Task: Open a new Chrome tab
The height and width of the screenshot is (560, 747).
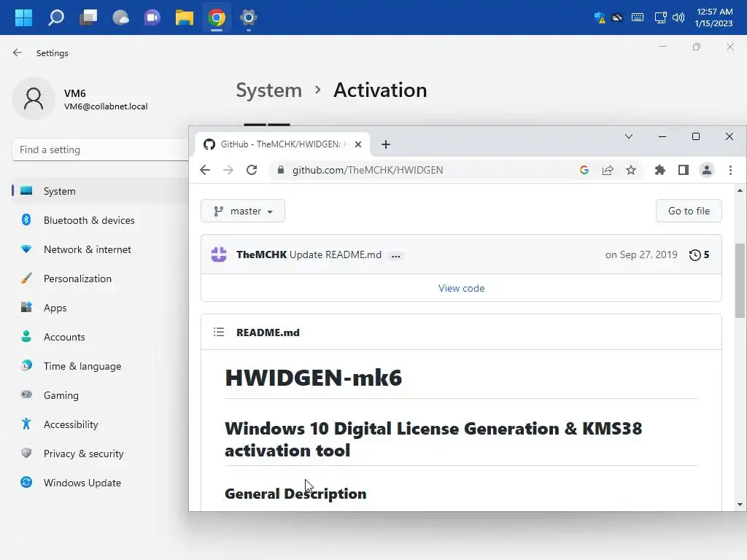Action: tap(386, 144)
